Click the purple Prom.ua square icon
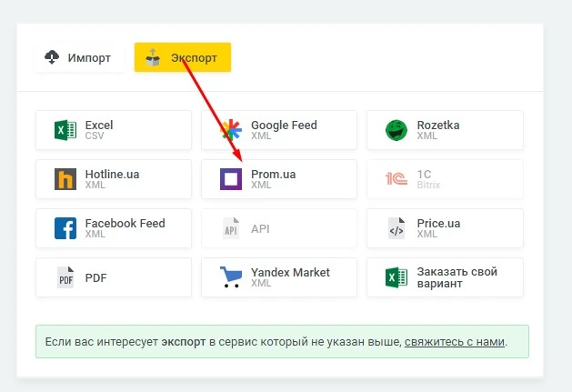Image resolution: width=572 pixels, height=392 pixels. (x=231, y=179)
